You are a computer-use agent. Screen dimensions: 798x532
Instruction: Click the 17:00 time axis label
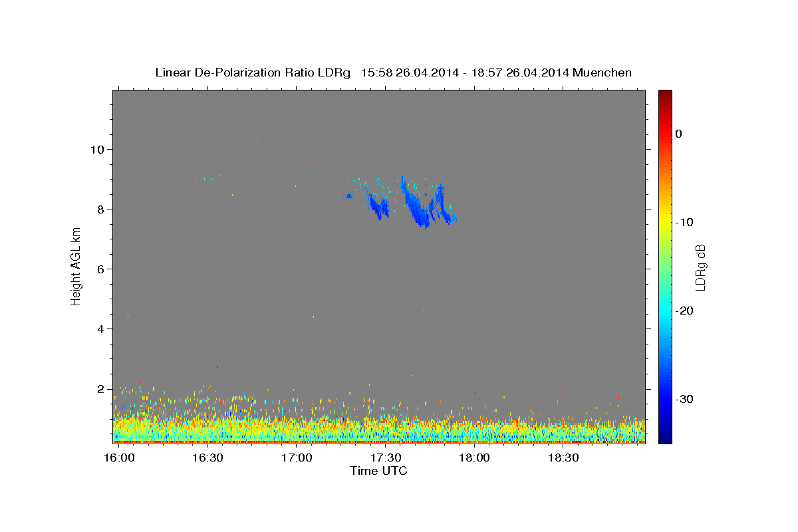[x=297, y=458]
